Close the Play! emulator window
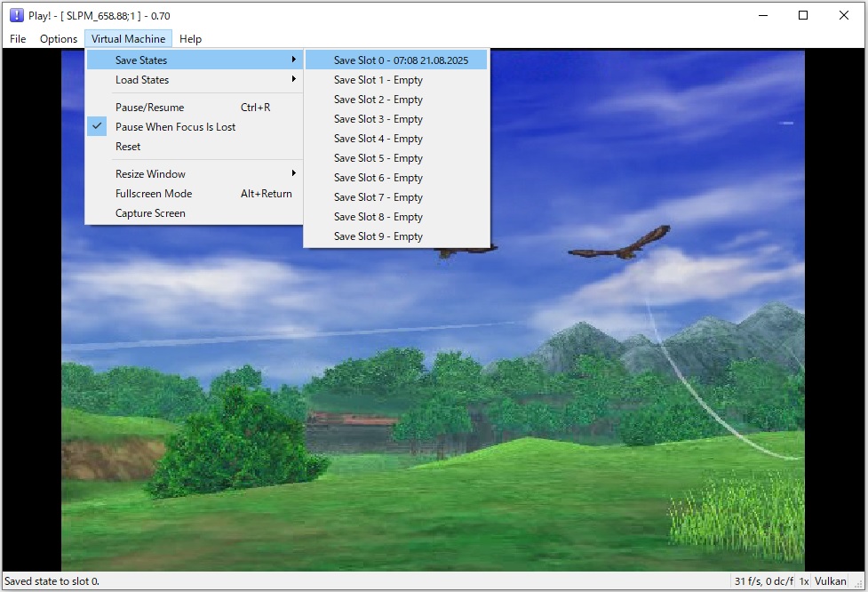This screenshot has height=592, width=868. click(x=844, y=15)
